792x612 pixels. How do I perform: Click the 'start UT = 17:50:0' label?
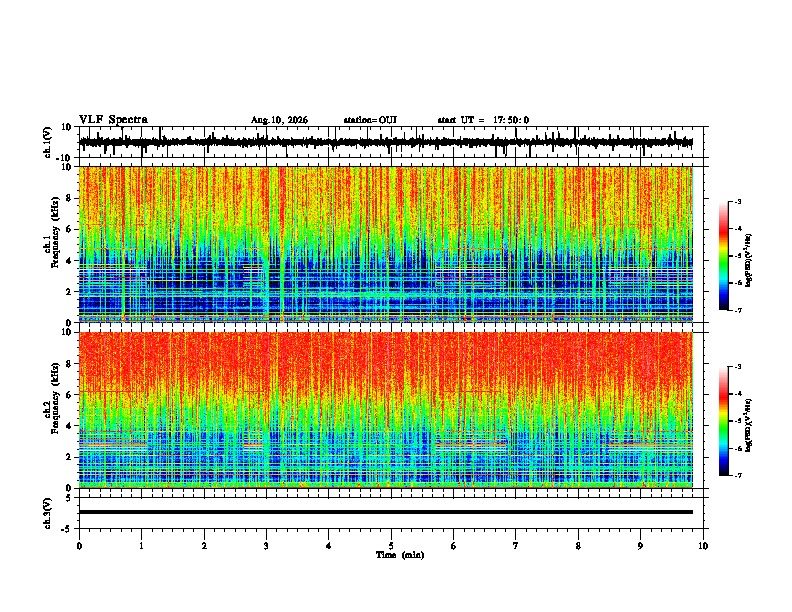[x=483, y=120]
